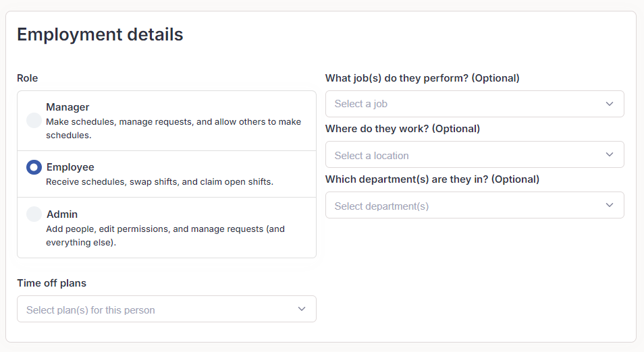This screenshot has height=352, width=644.
Task: Click the chevron in the job field
Action: [x=610, y=104]
